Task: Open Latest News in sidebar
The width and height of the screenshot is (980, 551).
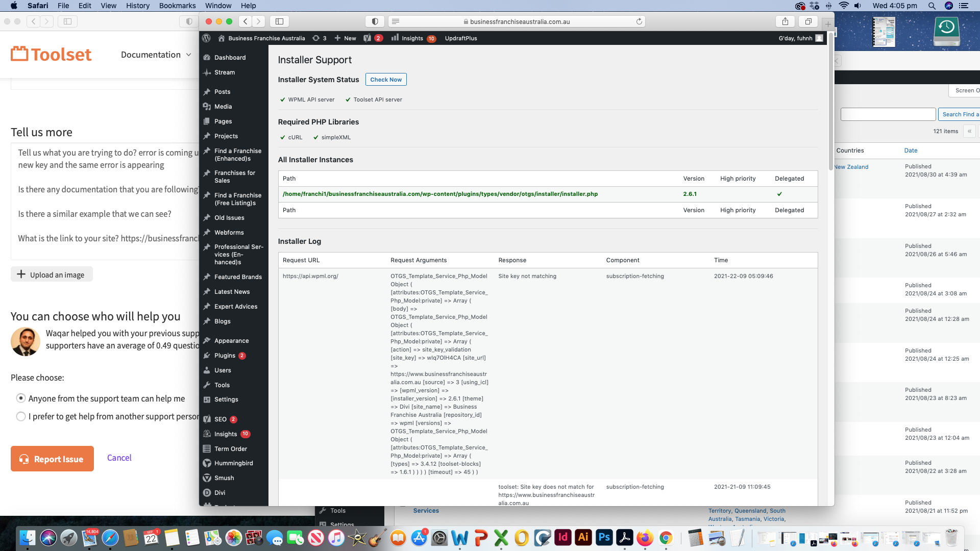Action: pyautogui.click(x=232, y=292)
